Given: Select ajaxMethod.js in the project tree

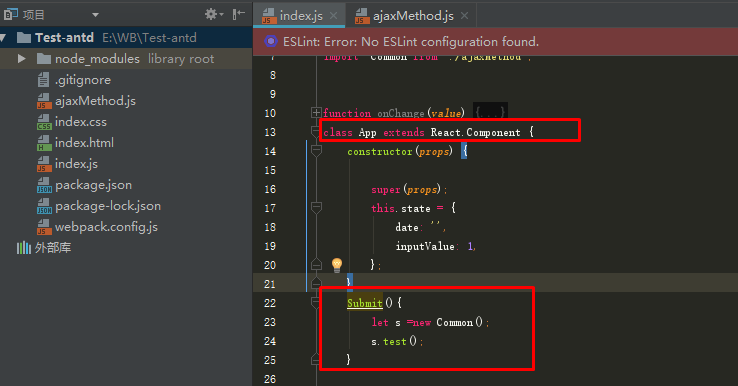Looking at the screenshot, I should coord(95,101).
